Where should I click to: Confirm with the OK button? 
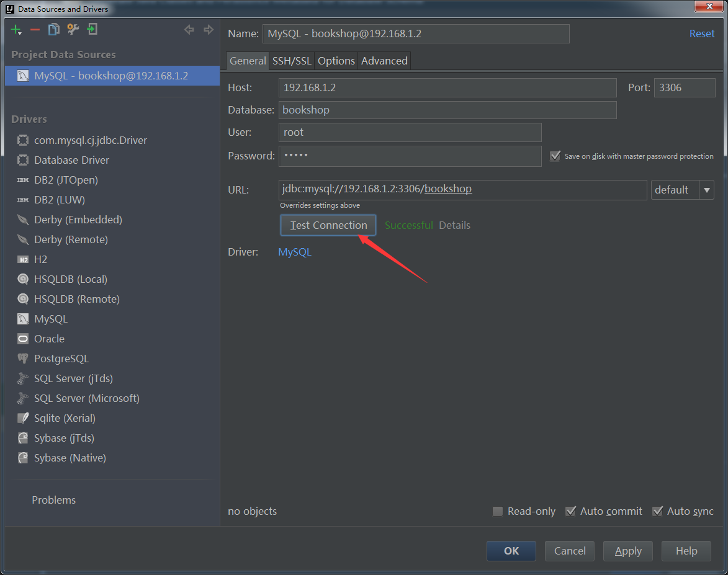coord(511,551)
